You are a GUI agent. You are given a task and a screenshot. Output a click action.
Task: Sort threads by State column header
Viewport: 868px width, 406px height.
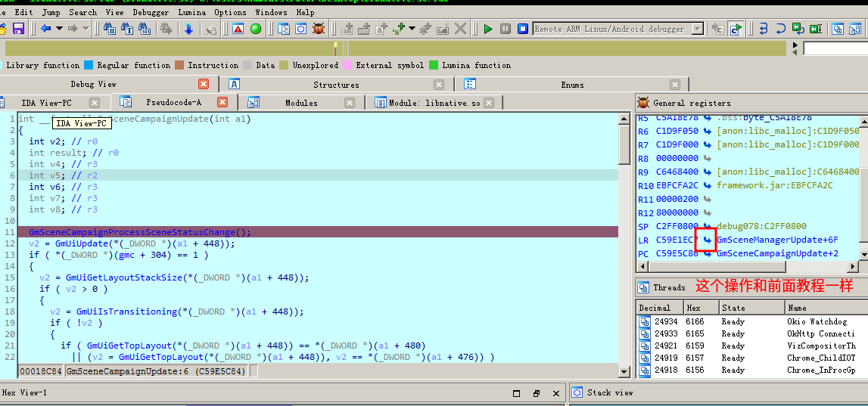(x=751, y=308)
